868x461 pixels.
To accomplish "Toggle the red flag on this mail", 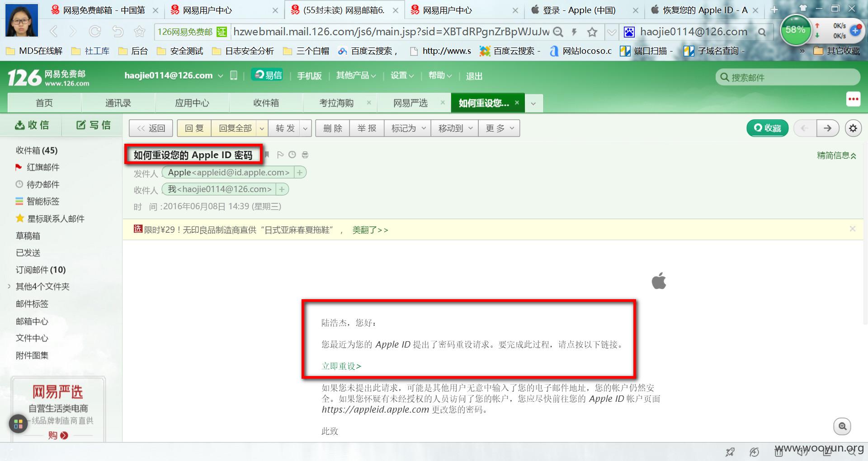I will click(280, 155).
